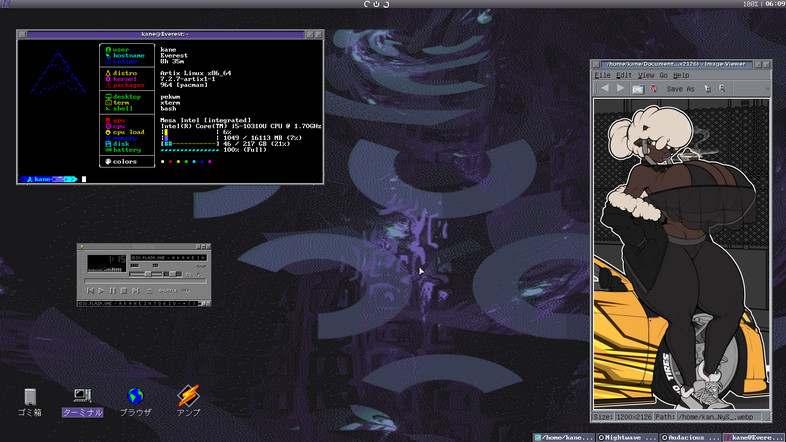Open the Go menu in Image Viewer
Viewport: 786px width, 442px height.
click(664, 75)
